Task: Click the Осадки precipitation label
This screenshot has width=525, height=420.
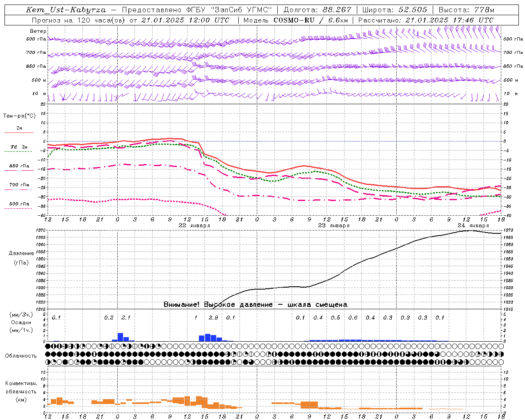Action: tap(21, 323)
